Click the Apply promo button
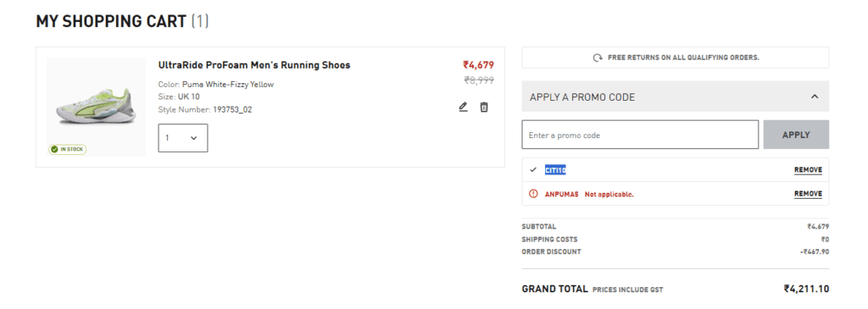868x309 pixels. [x=796, y=135]
